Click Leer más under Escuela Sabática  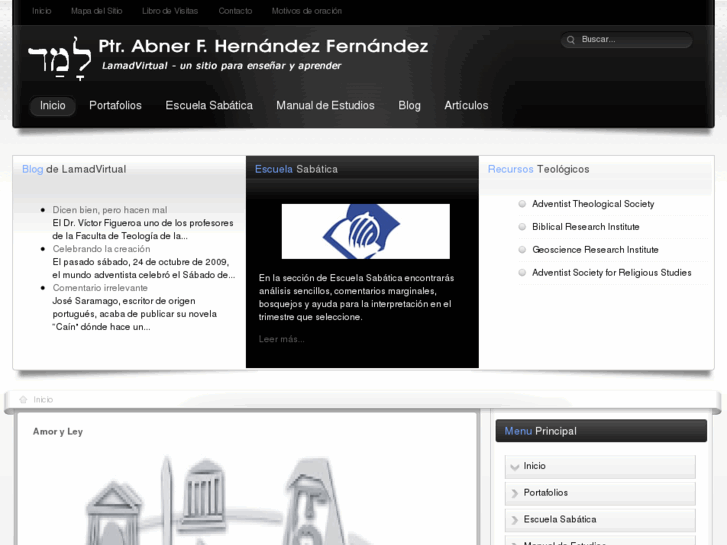[281, 339]
